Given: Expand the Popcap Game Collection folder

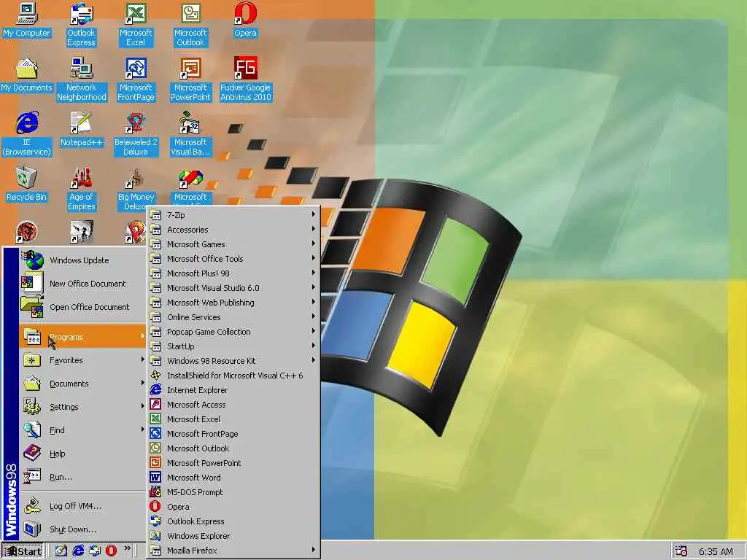Looking at the screenshot, I should 233,332.
